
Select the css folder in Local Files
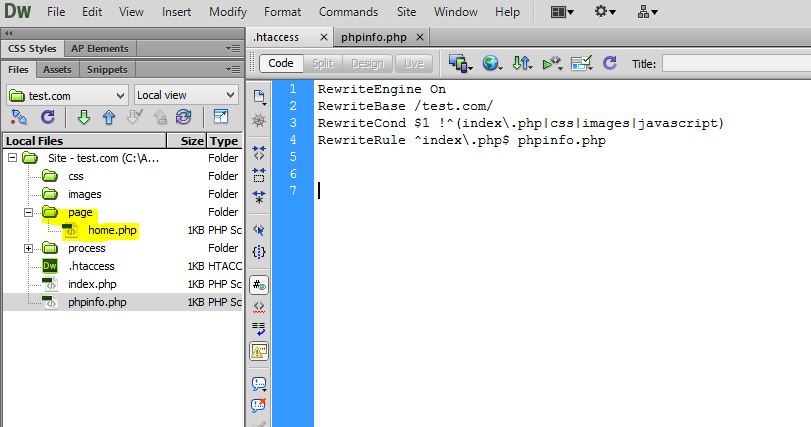(76, 176)
